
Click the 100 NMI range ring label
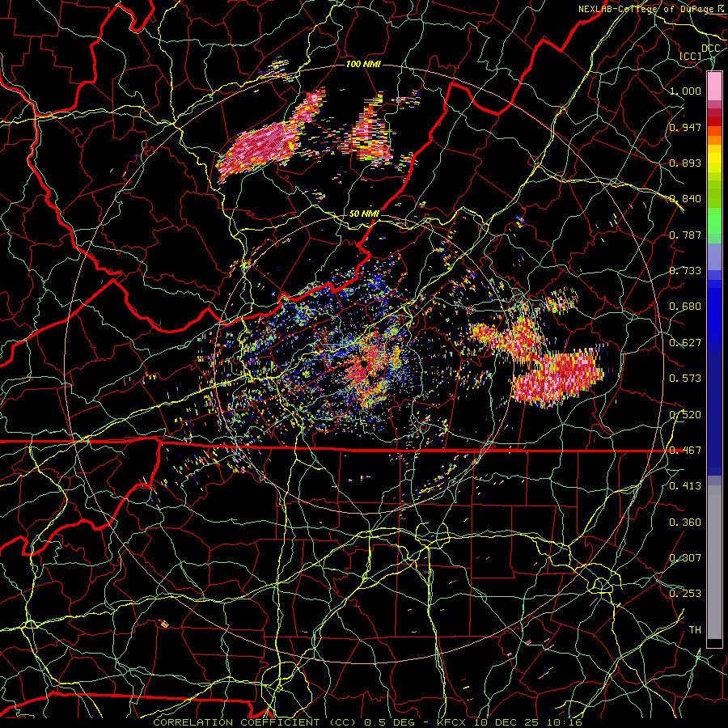pos(363,64)
